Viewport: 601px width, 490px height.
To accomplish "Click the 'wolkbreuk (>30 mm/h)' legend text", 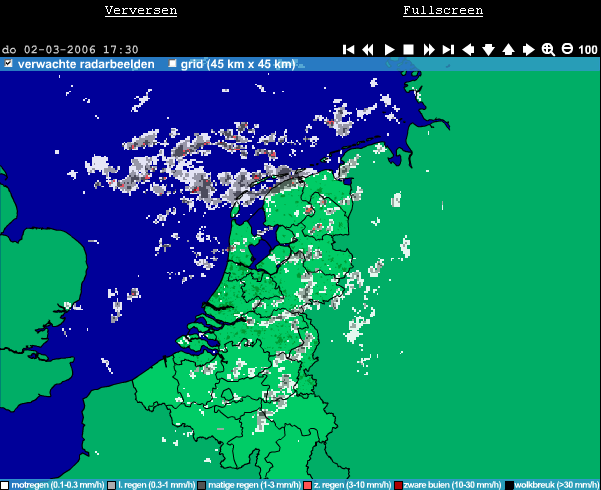I will tap(557, 485).
